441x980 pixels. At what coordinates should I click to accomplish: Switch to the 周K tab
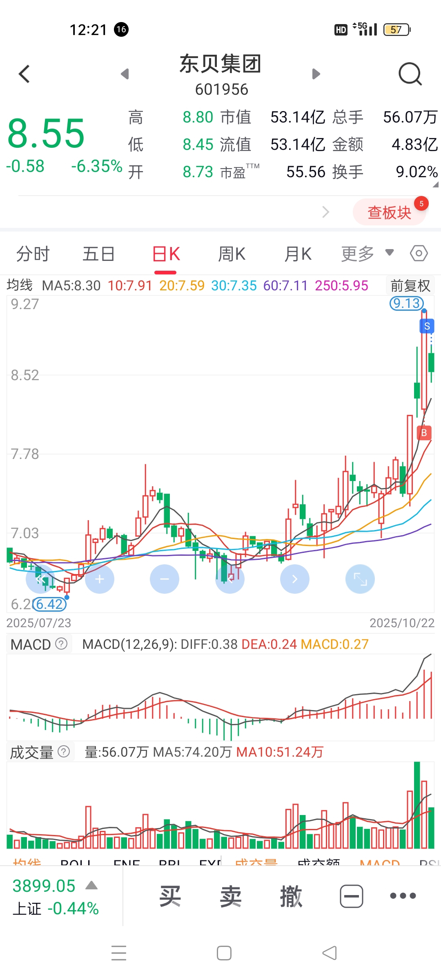[x=232, y=254]
